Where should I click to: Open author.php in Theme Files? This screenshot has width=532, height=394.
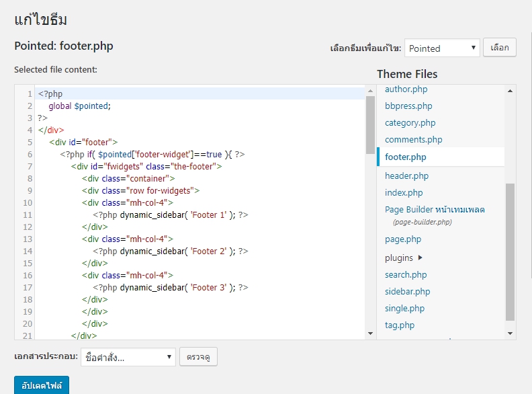click(406, 89)
